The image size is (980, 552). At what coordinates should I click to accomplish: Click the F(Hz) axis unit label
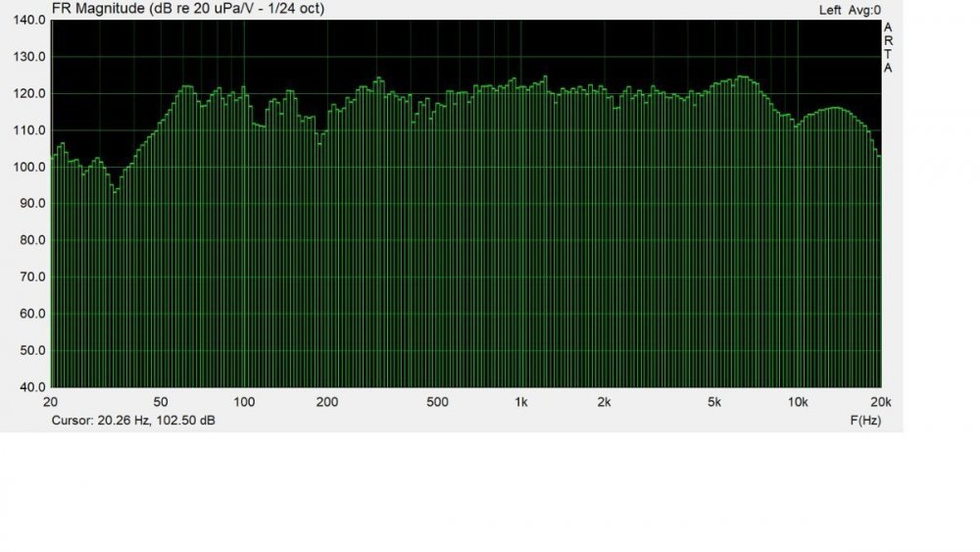pyautogui.click(x=863, y=419)
